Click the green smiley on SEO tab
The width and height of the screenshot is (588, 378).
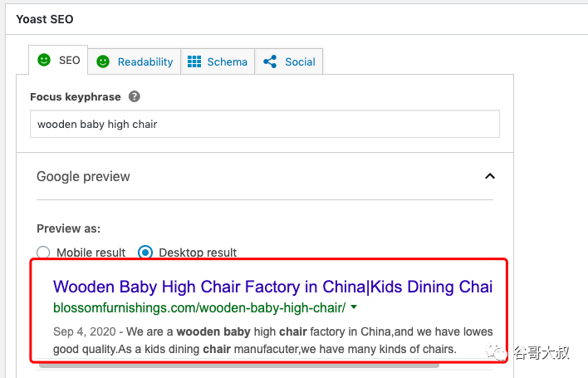click(x=44, y=60)
